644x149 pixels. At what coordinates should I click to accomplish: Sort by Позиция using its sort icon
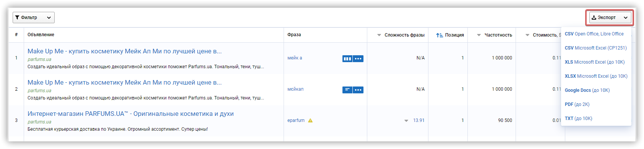coord(440,35)
